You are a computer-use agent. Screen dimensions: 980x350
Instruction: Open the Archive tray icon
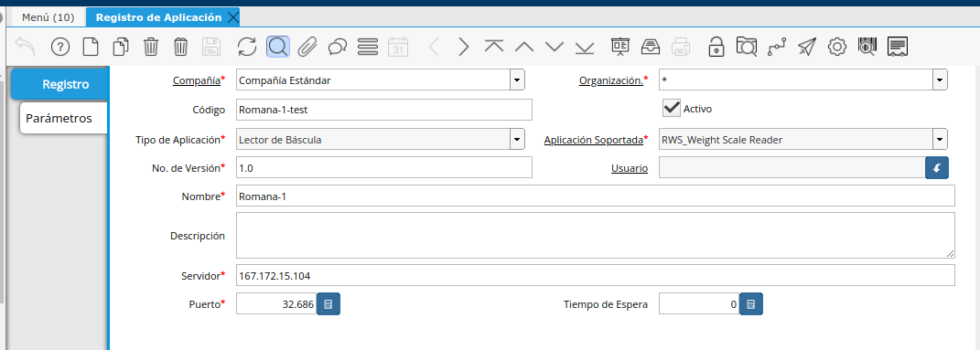(x=651, y=47)
